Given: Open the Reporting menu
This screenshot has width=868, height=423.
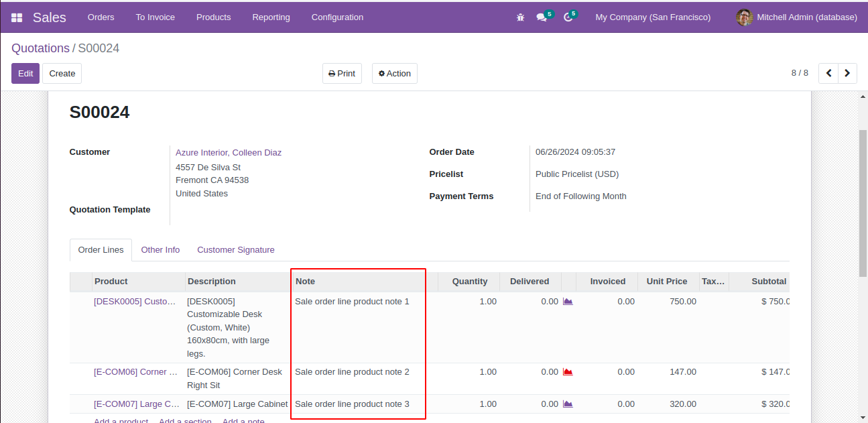Looking at the screenshot, I should (271, 17).
